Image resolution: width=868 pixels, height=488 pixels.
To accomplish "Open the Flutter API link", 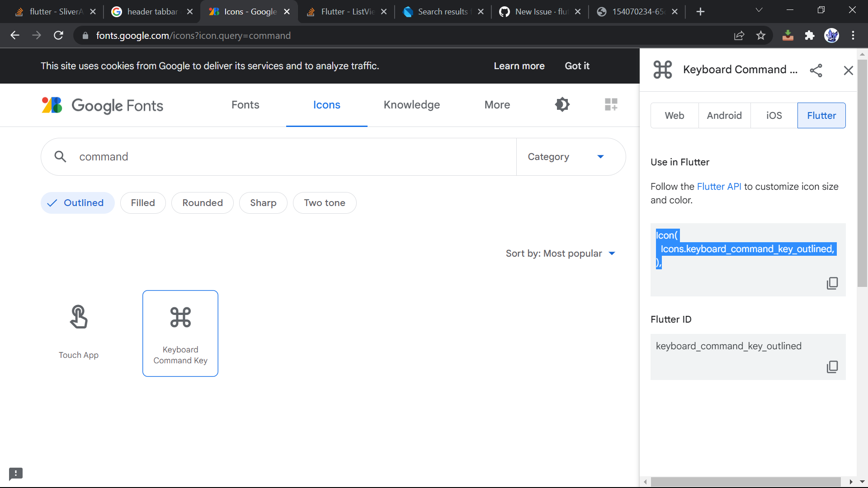I will coord(719,186).
